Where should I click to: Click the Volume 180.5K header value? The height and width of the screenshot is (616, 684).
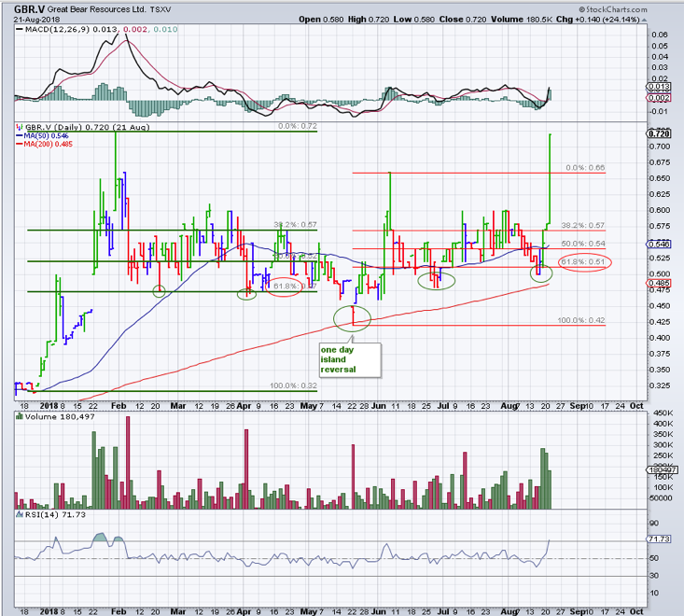tap(522, 20)
